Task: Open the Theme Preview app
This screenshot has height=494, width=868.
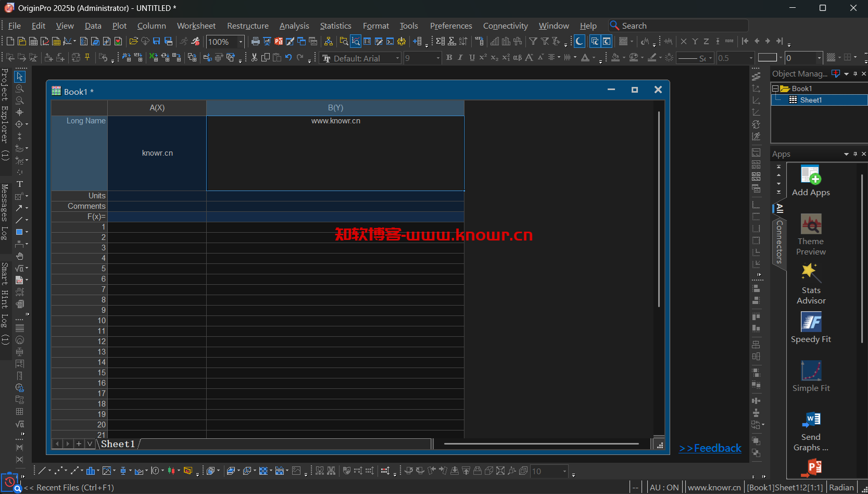Action: pos(811,235)
